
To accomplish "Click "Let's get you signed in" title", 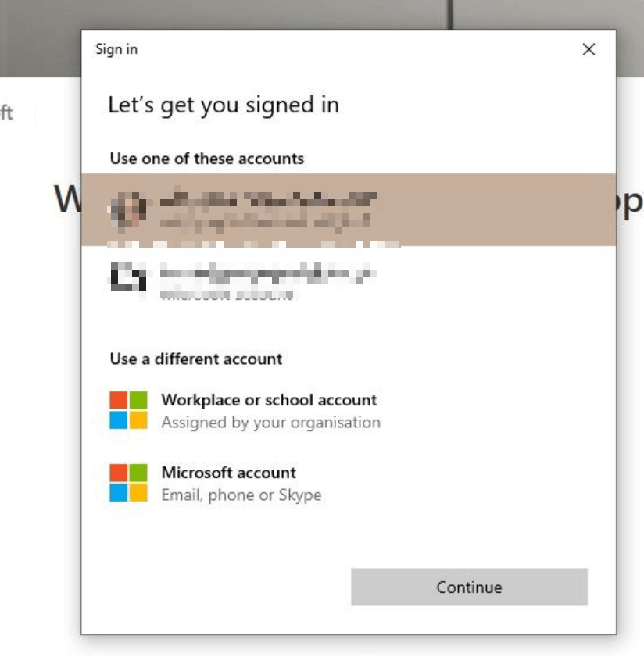I will [x=224, y=105].
